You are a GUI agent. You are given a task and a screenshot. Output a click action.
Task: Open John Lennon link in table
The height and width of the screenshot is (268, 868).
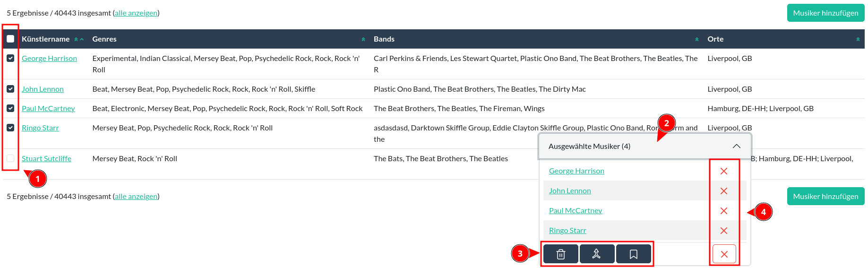click(43, 89)
